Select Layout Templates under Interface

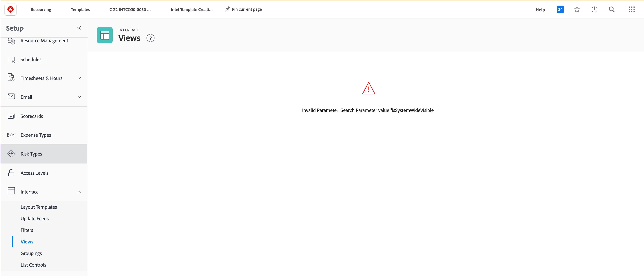[x=39, y=207]
